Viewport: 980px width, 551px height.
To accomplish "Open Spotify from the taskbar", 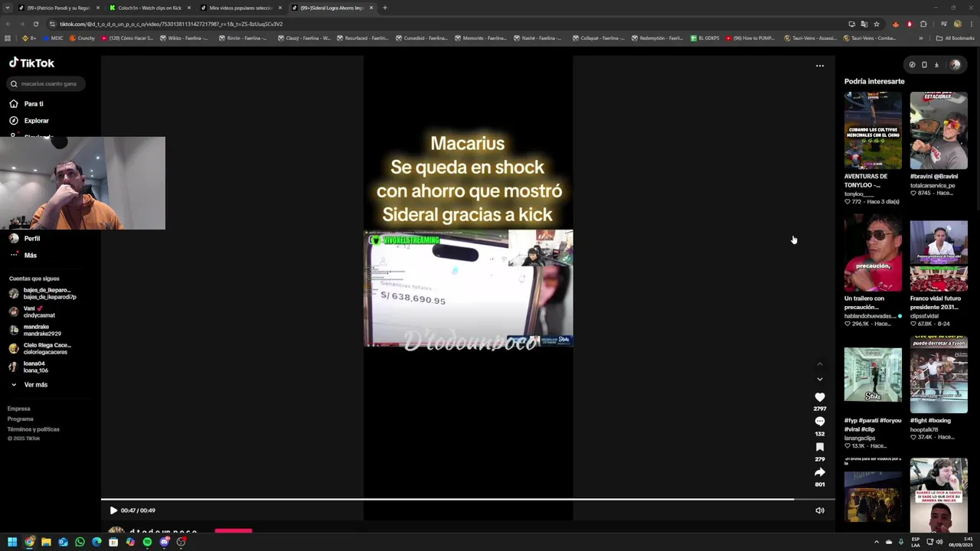I will (x=147, y=542).
